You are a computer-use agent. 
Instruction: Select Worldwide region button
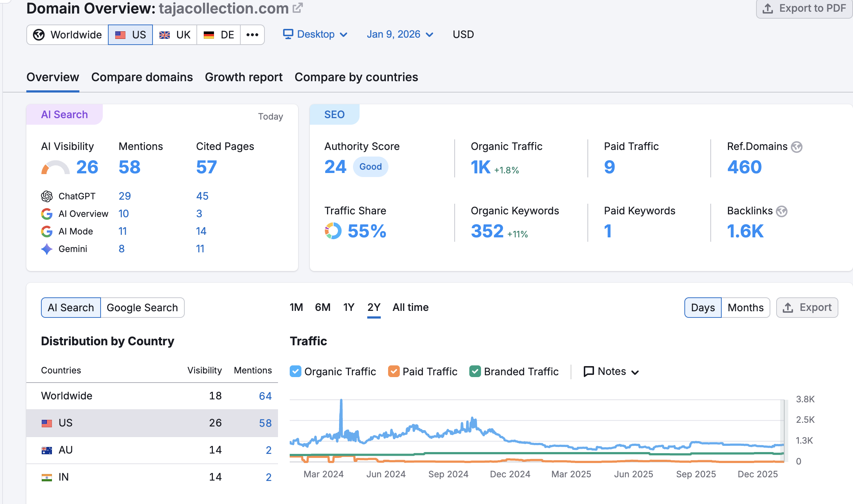point(68,35)
